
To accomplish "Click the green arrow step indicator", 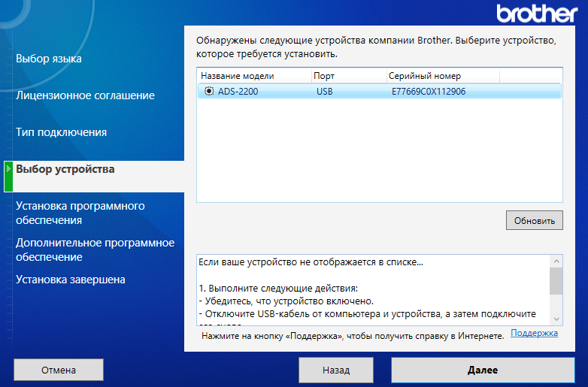I will point(8,177).
